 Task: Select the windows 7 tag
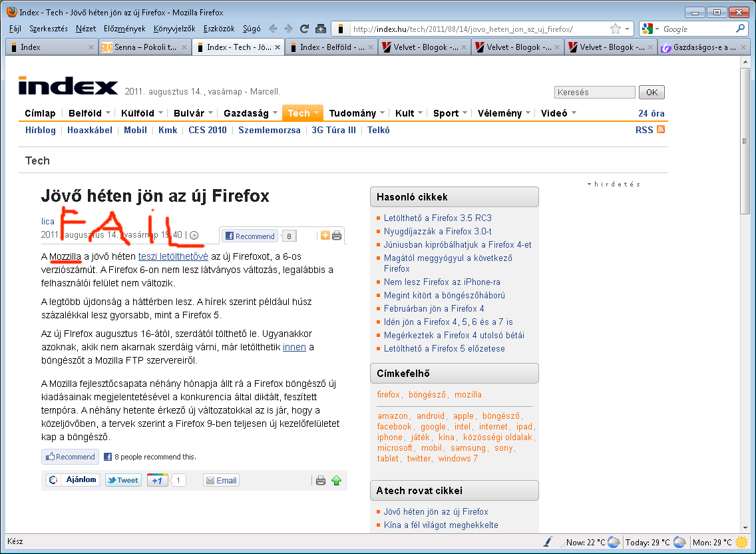pyautogui.click(x=458, y=459)
